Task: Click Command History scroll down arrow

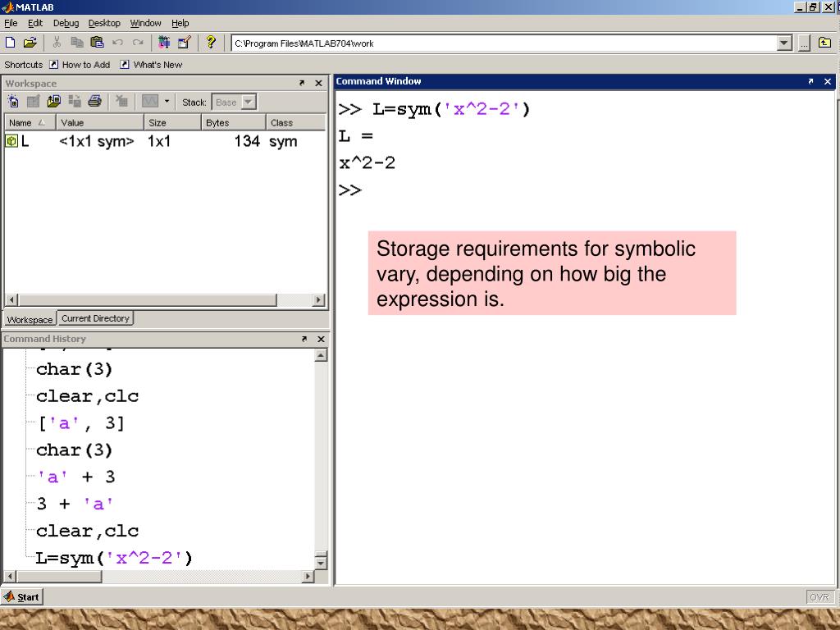Action: coord(321,563)
